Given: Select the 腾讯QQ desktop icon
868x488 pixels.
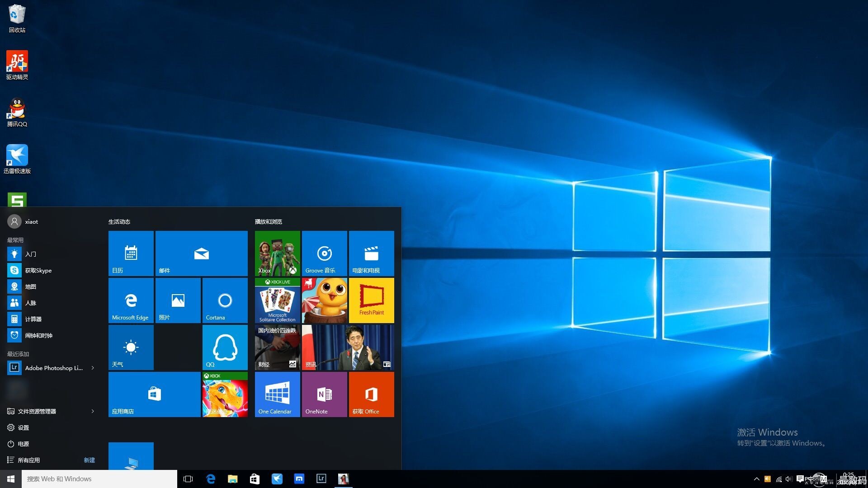Looking at the screenshot, I should [x=17, y=113].
